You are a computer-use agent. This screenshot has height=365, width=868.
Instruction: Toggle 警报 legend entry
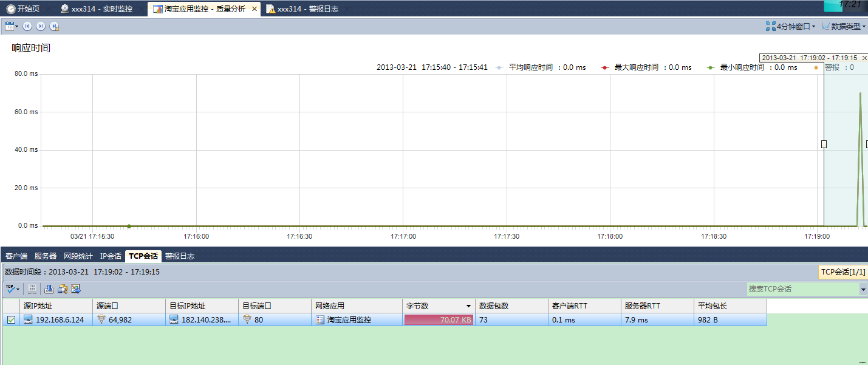[x=834, y=67]
